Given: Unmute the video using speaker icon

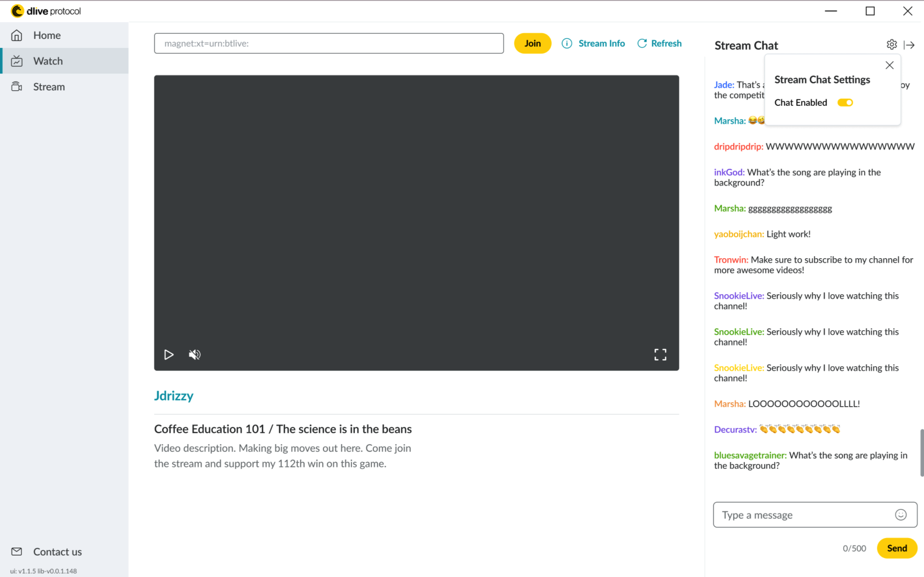Looking at the screenshot, I should point(194,354).
